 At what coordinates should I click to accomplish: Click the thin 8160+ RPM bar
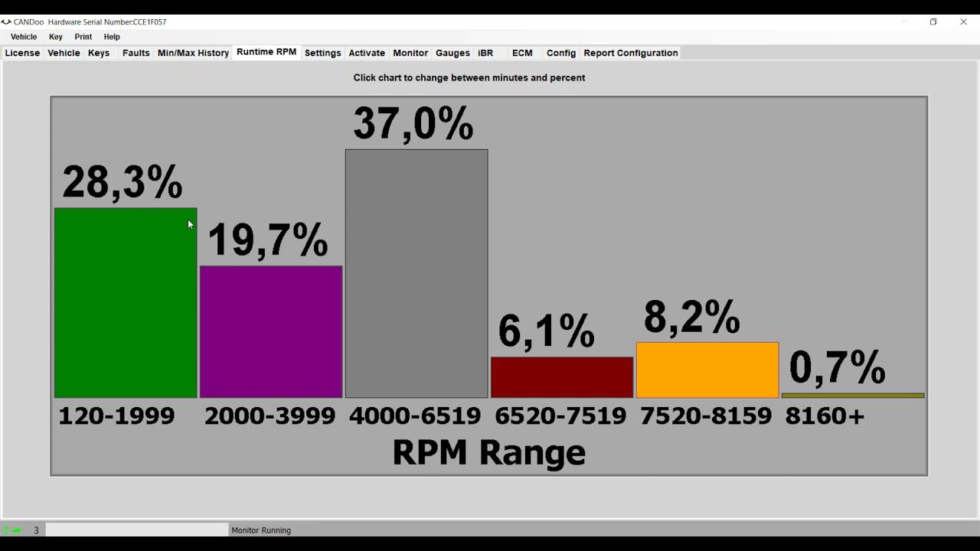click(x=853, y=396)
